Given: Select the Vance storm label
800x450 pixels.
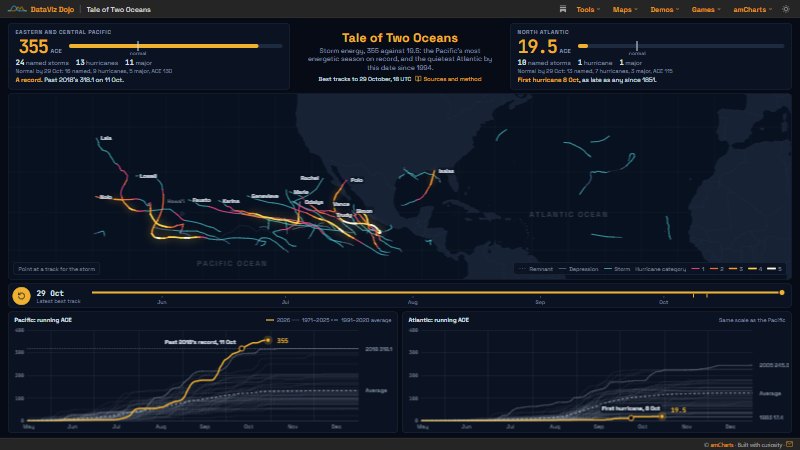Looking at the screenshot, I should point(341,204).
